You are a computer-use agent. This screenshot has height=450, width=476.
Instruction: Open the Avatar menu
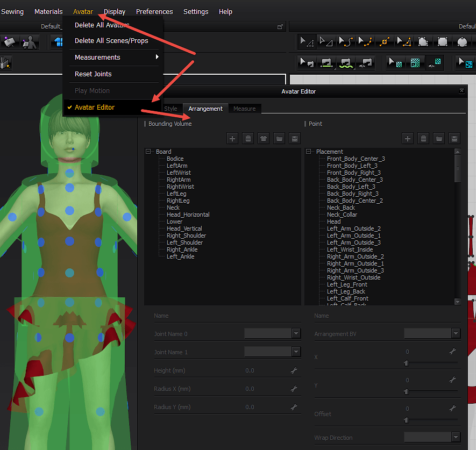[83, 11]
